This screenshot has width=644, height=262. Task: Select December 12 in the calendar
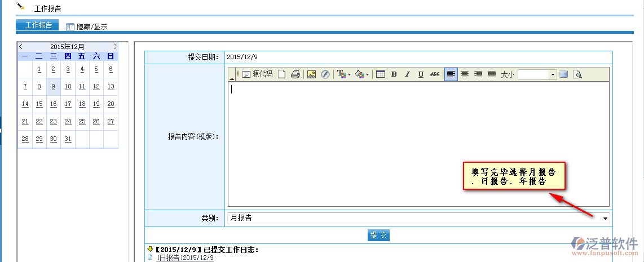[96, 86]
